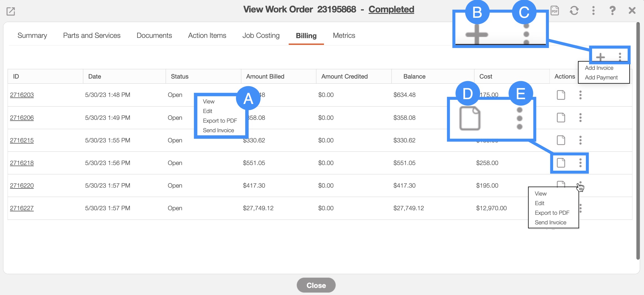Open the Parts and Services tab
Image resolution: width=644 pixels, height=295 pixels.
[92, 36]
